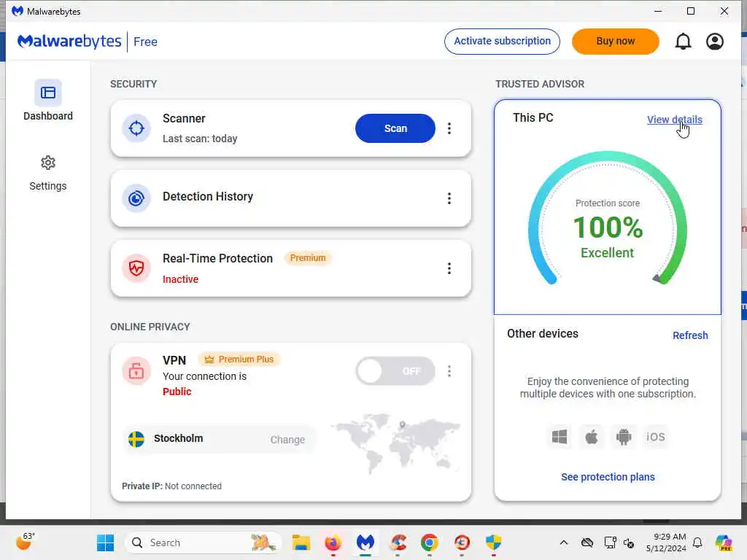Click the taskbar Search field
Image resolution: width=747 pixels, height=560 pixels.
tap(204, 542)
